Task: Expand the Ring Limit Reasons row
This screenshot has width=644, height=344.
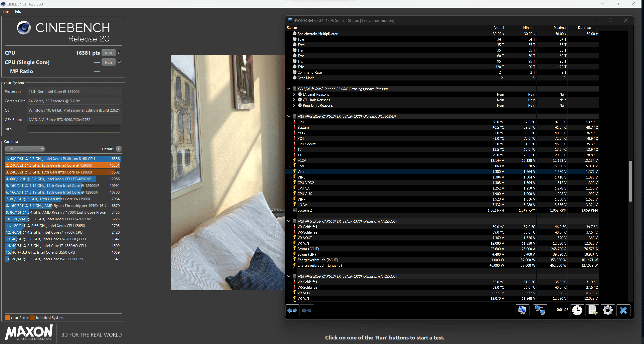Action: (294, 105)
